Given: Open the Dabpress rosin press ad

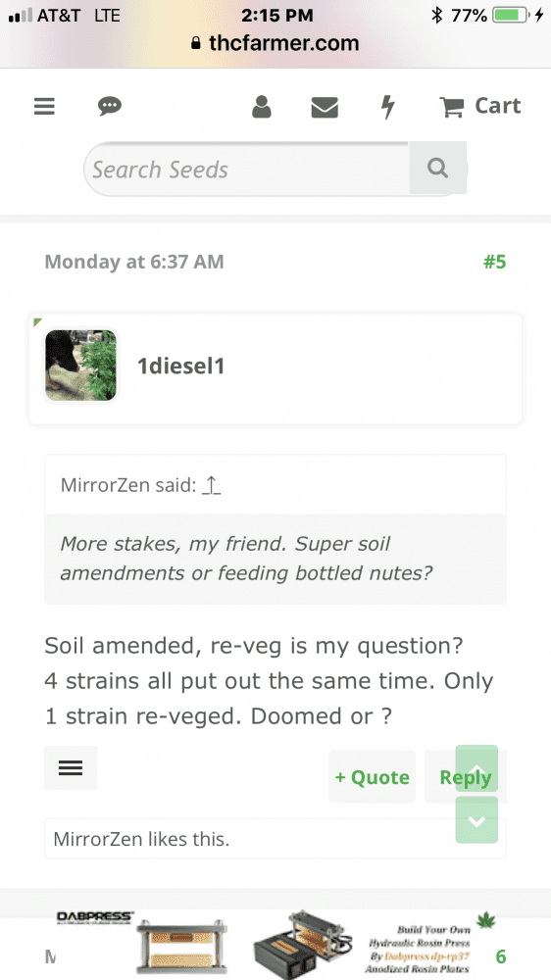Looking at the screenshot, I should [x=275, y=945].
